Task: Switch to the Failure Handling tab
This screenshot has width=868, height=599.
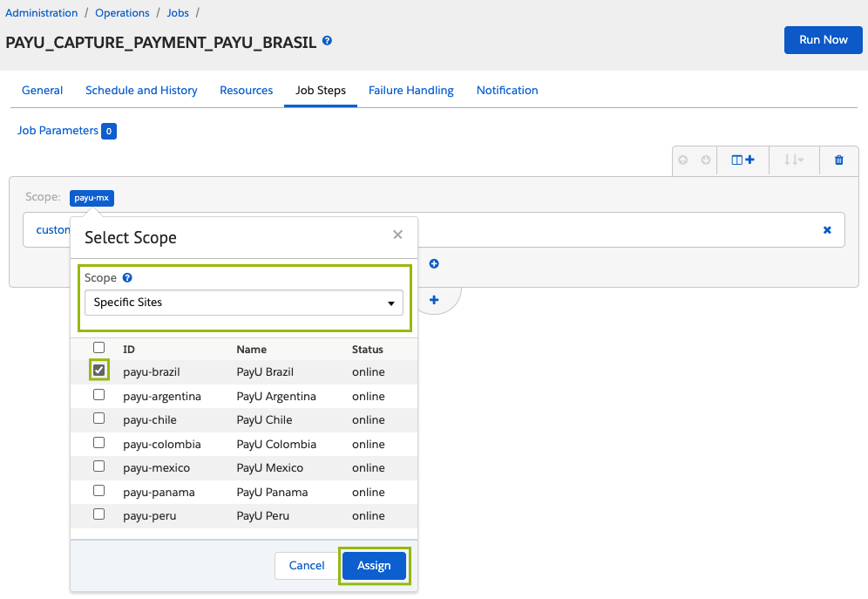Action: tap(410, 90)
